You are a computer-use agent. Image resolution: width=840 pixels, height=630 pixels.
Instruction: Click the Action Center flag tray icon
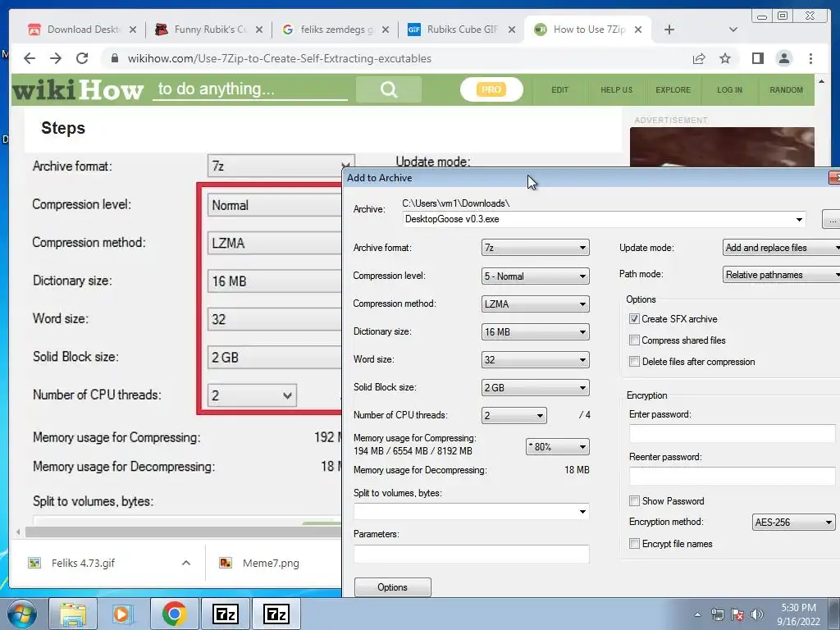tap(737, 615)
